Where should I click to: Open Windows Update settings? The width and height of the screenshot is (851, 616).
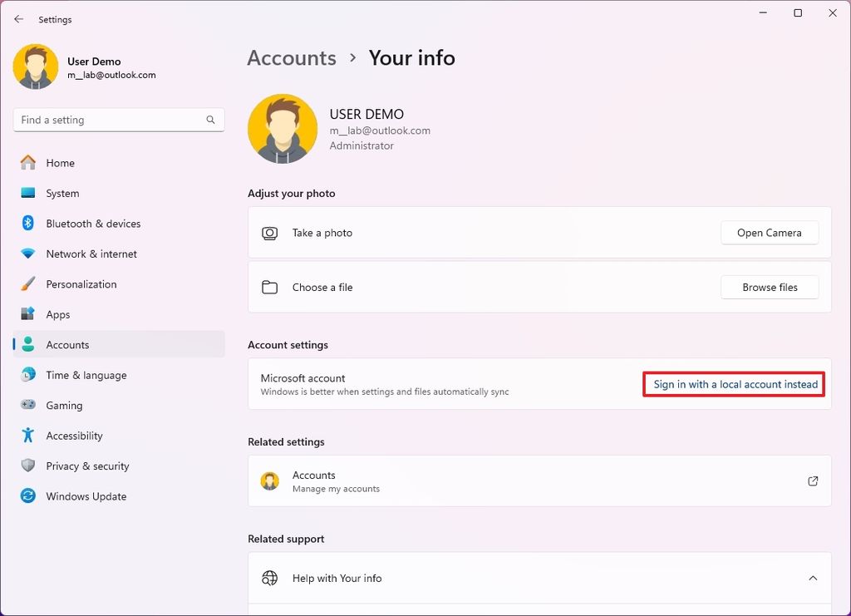pos(86,495)
